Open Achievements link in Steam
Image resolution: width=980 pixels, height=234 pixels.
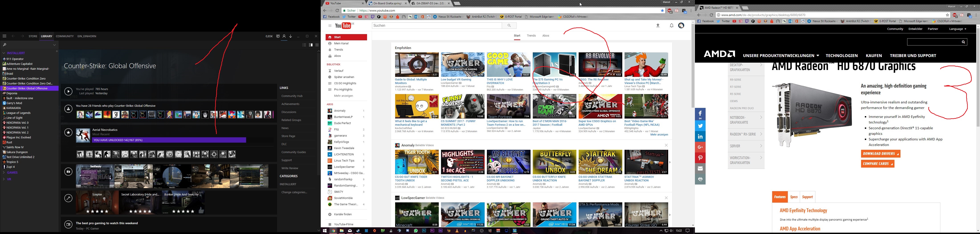290,104
